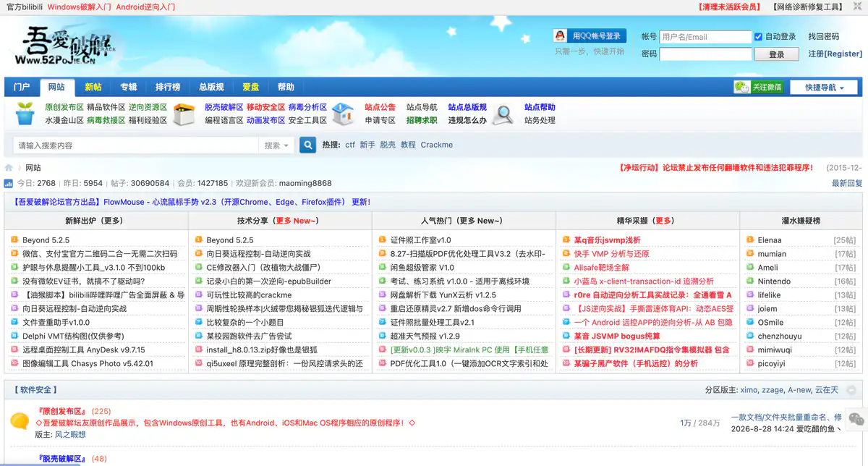Click the rank 3 icon beside Ameli
868x466 pixels.
tap(750, 268)
